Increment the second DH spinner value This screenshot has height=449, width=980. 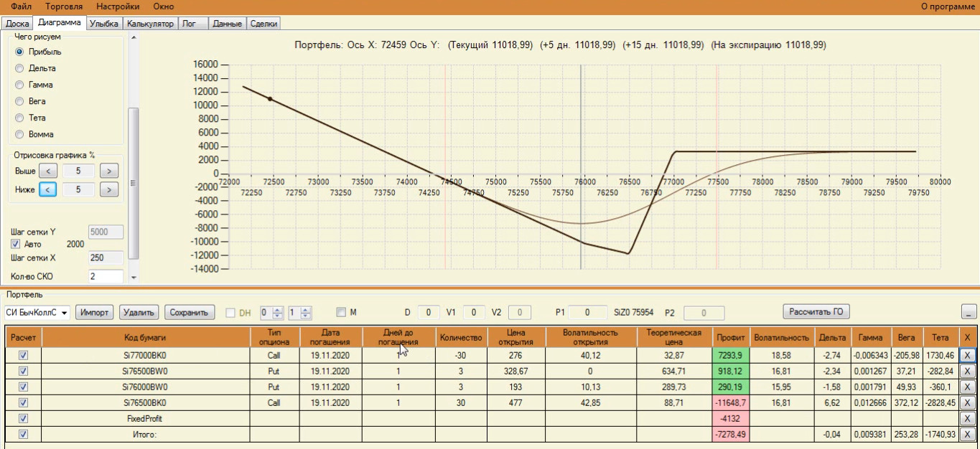tap(307, 309)
